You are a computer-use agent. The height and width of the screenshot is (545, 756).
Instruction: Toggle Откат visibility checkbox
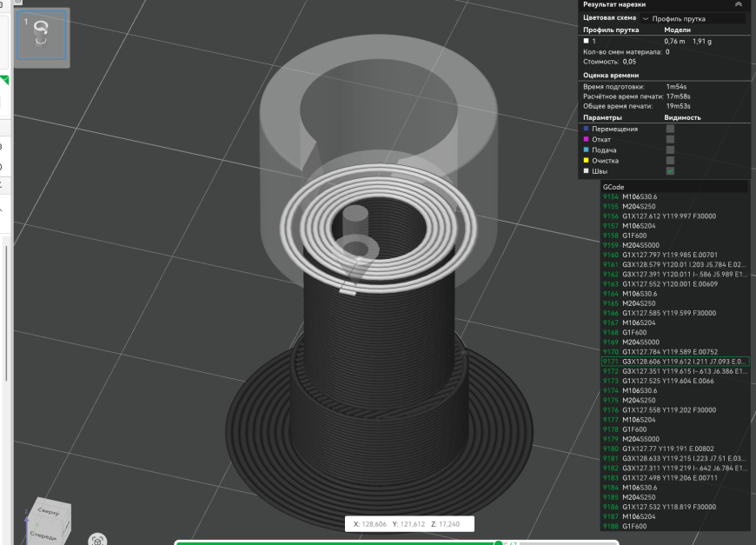point(670,139)
